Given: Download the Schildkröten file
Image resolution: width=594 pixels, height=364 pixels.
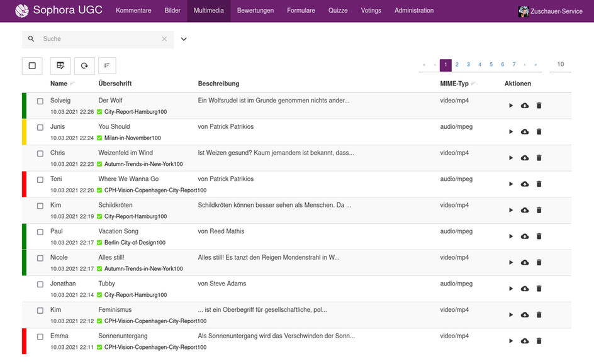Looking at the screenshot, I should pyautogui.click(x=525, y=210).
